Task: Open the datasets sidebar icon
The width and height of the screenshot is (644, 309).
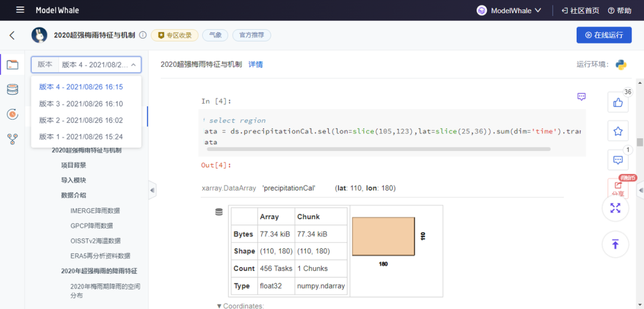Action: click(x=13, y=89)
